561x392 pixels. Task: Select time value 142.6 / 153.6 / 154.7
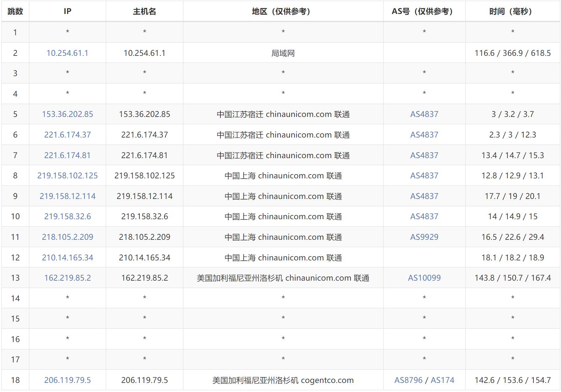pos(512,380)
